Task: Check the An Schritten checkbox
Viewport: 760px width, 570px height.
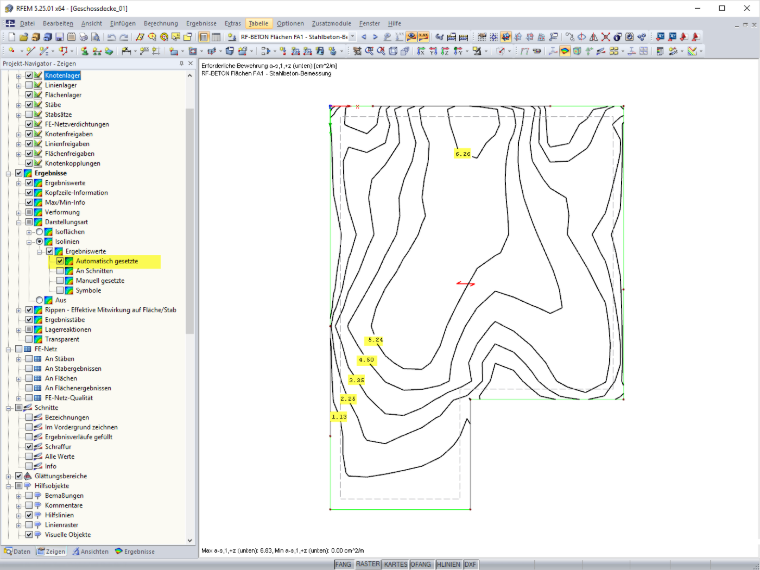Action: [60, 271]
